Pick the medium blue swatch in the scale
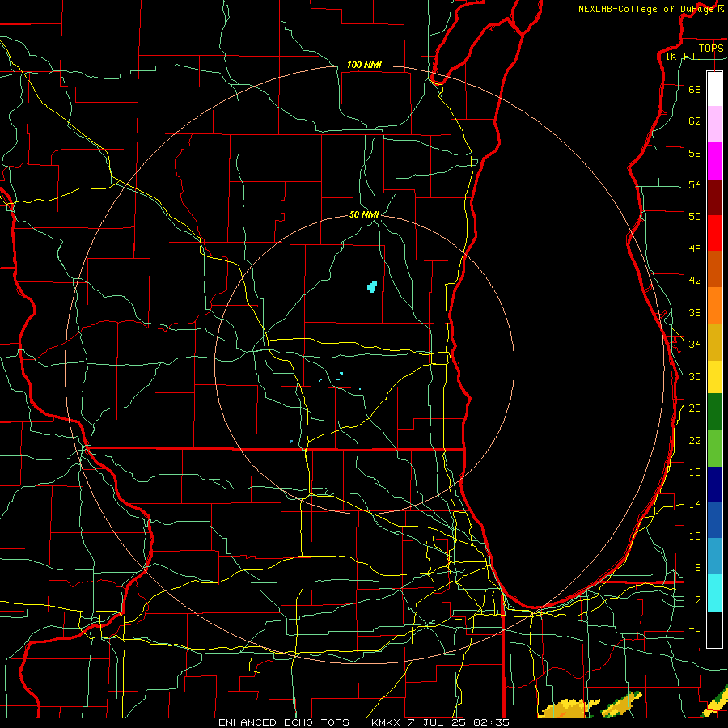Screen dimensions: 728x728 [x=714, y=520]
